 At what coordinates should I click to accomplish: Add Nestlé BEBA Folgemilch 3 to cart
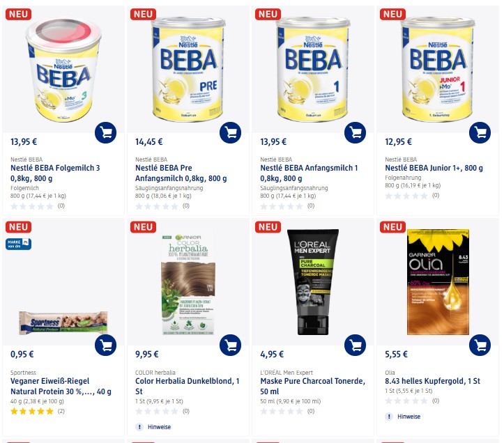[x=105, y=132]
